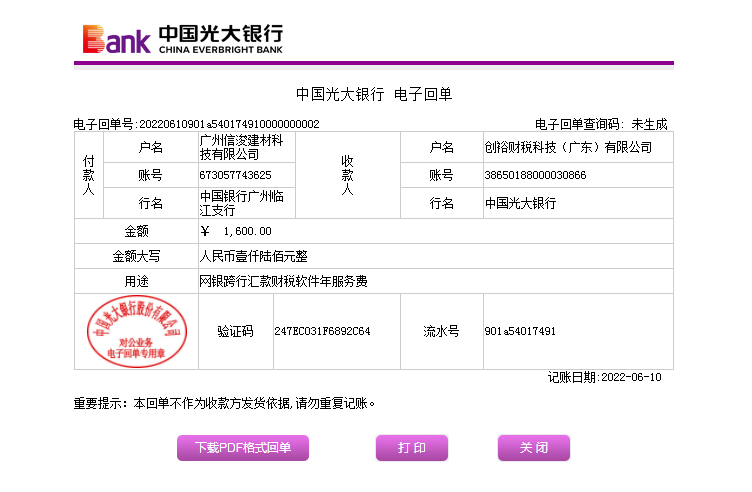Screen dimensions: 752x492
Task: Click the 流水号 label cell
Action: (x=442, y=331)
